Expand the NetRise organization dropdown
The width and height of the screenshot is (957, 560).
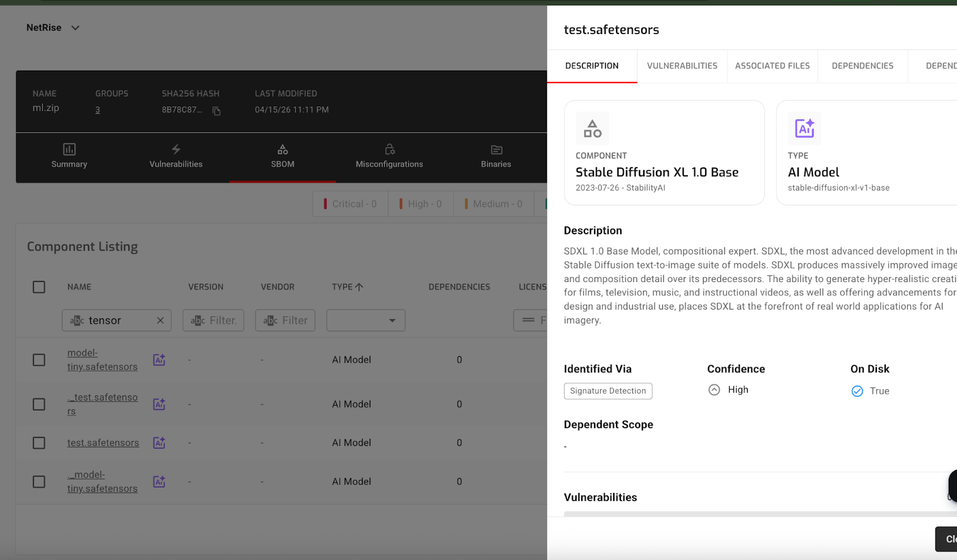click(75, 28)
